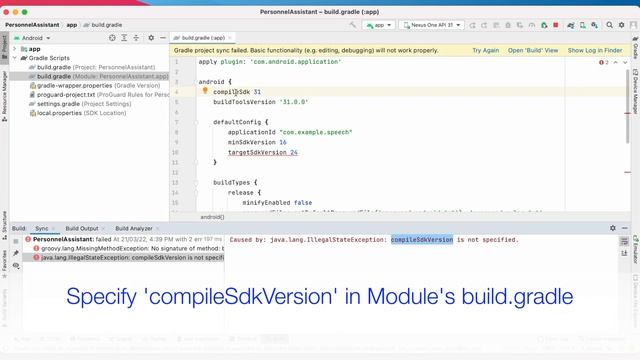Viewport: 640px width, 360px height.
Task: Open the Nexus One API 31 device dropdown
Action: (x=432, y=25)
